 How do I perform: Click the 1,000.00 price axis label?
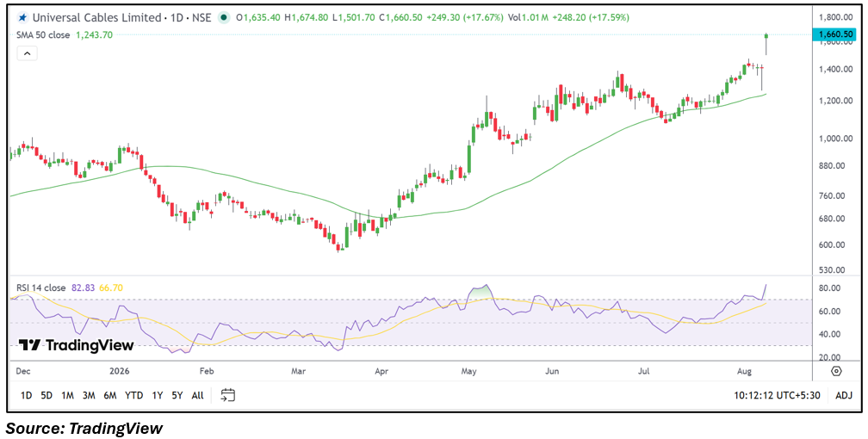[836, 139]
